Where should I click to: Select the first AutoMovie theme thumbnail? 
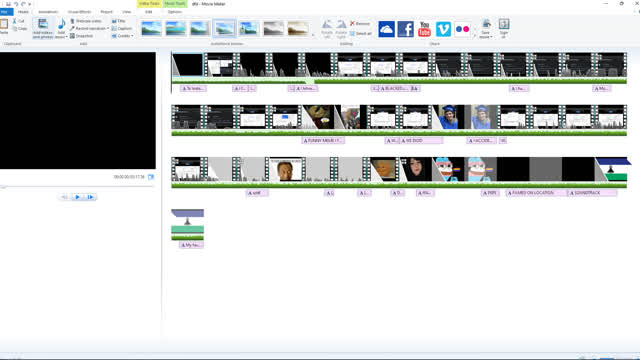(151, 29)
